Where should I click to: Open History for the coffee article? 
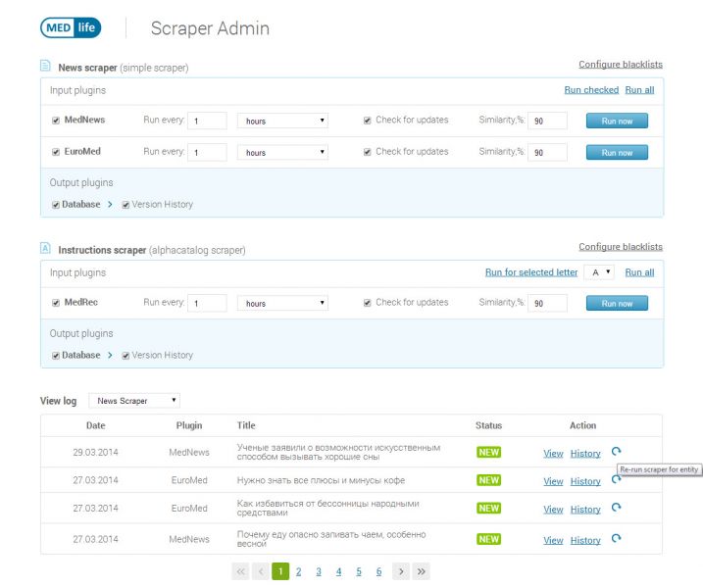pos(585,481)
